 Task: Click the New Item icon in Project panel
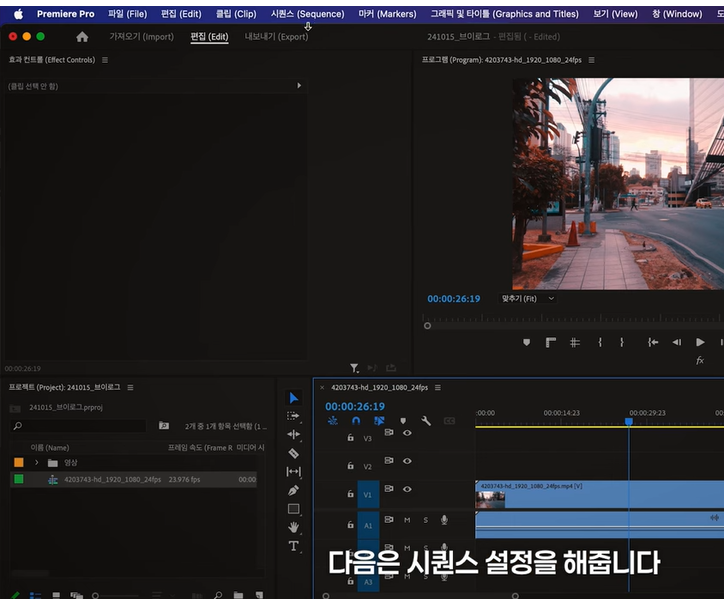click(x=259, y=595)
